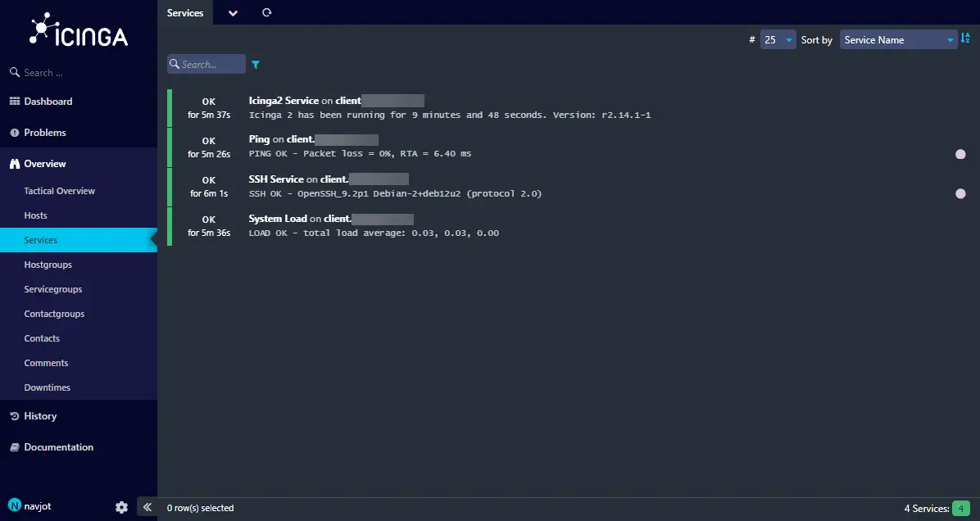Open the Icinga2 Service link
The height and width of the screenshot is (521, 980).
(x=284, y=101)
